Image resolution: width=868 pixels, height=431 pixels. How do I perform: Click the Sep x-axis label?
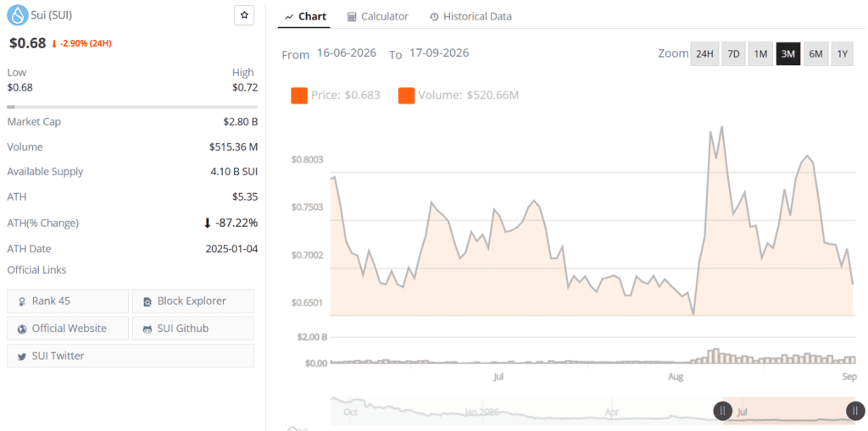point(849,377)
